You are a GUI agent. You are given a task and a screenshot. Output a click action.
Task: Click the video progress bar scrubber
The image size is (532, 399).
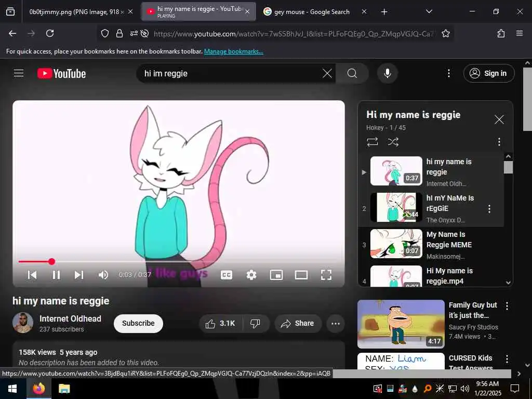pos(51,262)
